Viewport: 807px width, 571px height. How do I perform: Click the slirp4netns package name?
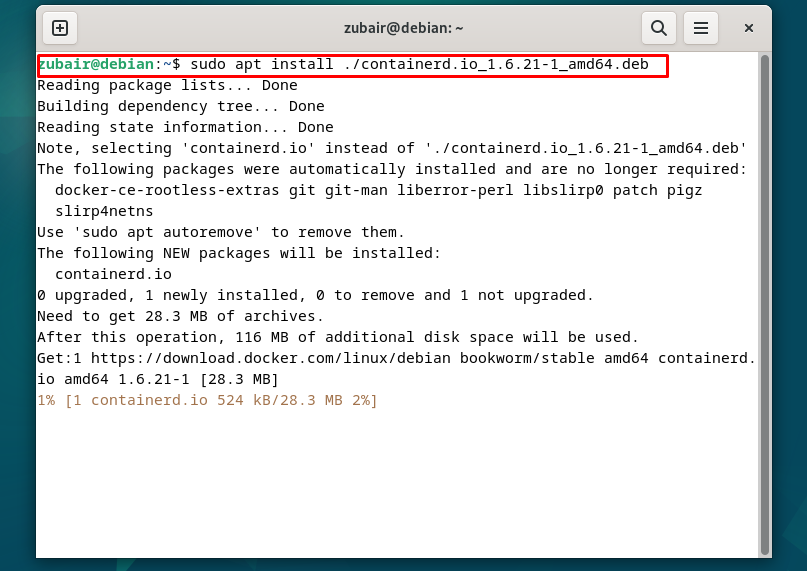point(104,211)
